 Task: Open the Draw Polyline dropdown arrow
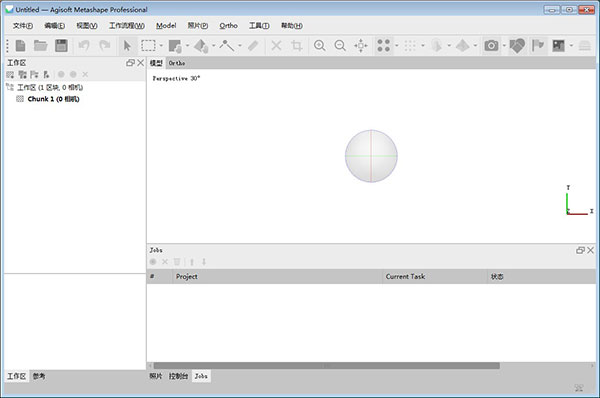(240, 46)
